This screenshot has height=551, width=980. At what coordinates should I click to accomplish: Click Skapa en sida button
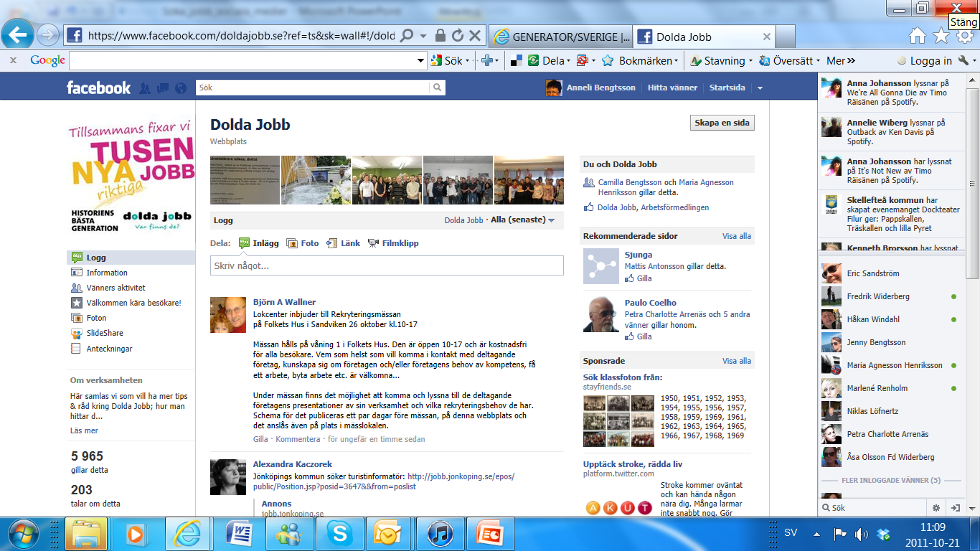click(x=722, y=123)
